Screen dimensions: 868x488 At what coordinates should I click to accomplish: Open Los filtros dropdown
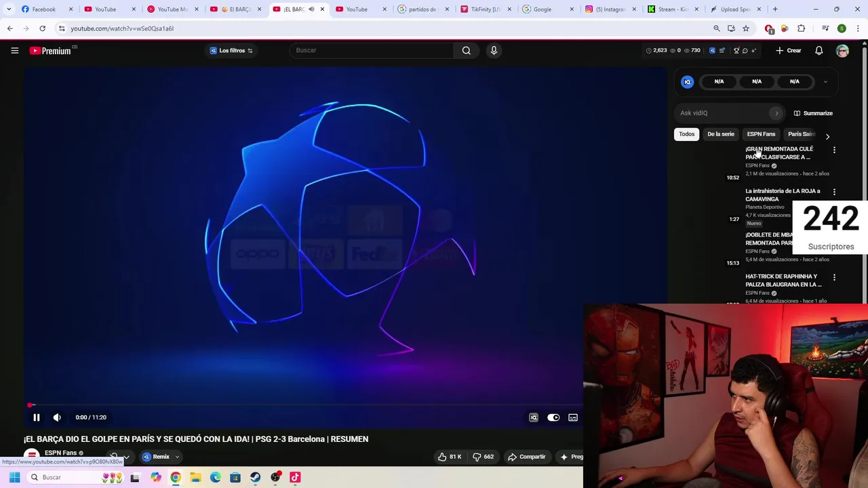pyautogui.click(x=231, y=50)
